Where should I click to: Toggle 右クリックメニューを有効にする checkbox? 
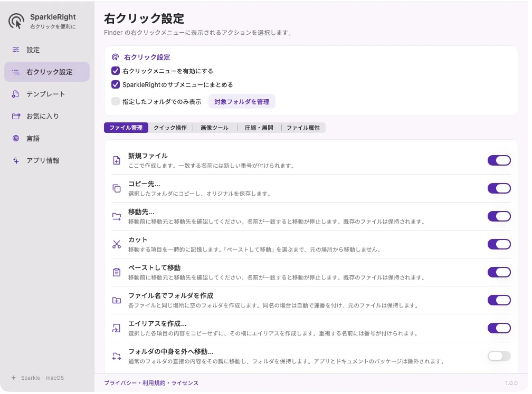(x=116, y=71)
